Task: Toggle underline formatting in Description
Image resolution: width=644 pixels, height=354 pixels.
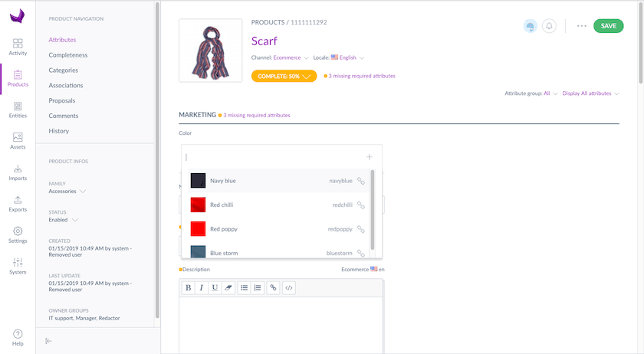Action: click(x=215, y=288)
